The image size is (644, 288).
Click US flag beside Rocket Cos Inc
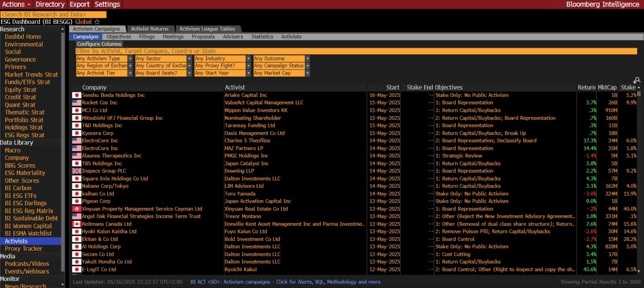click(x=77, y=103)
